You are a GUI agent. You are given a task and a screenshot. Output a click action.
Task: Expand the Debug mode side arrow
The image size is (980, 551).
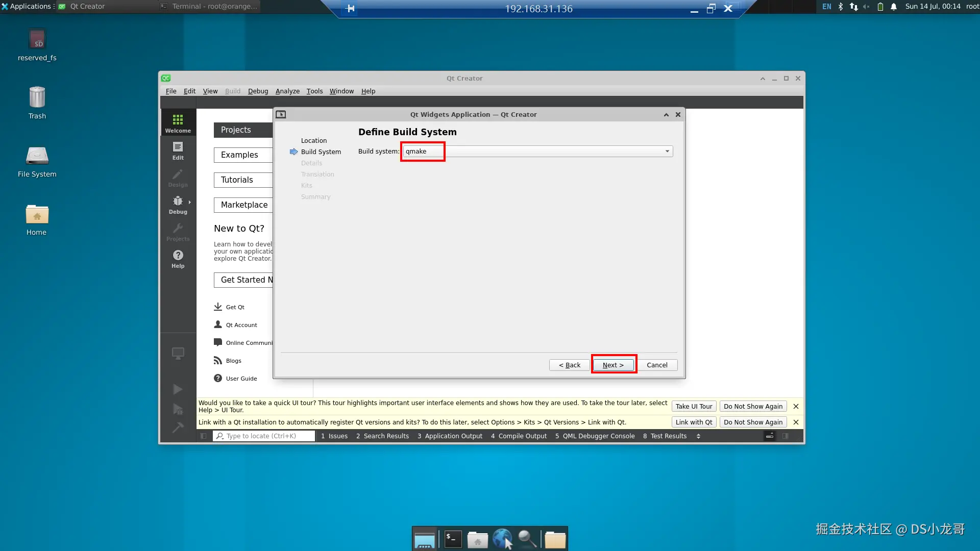point(190,202)
